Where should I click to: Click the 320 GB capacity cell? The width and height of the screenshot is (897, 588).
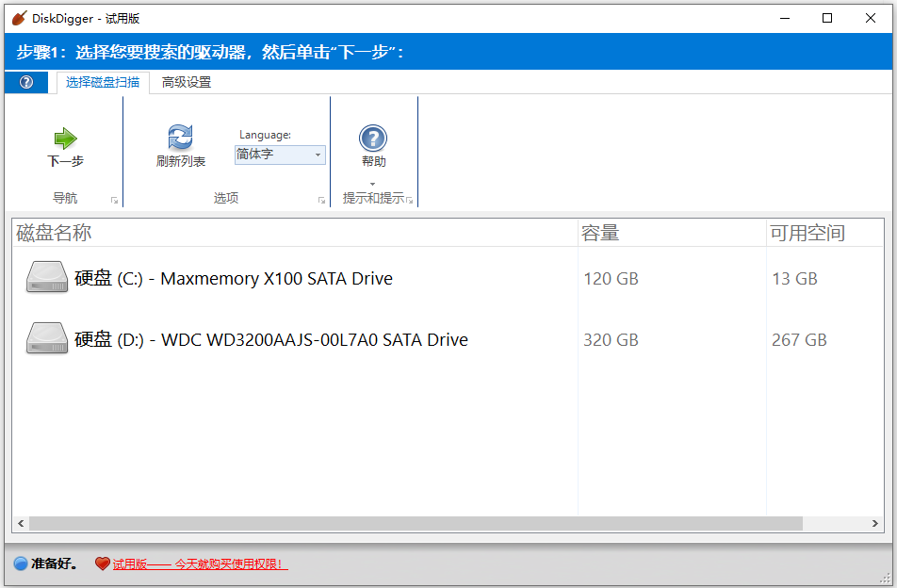[x=611, y=340]
